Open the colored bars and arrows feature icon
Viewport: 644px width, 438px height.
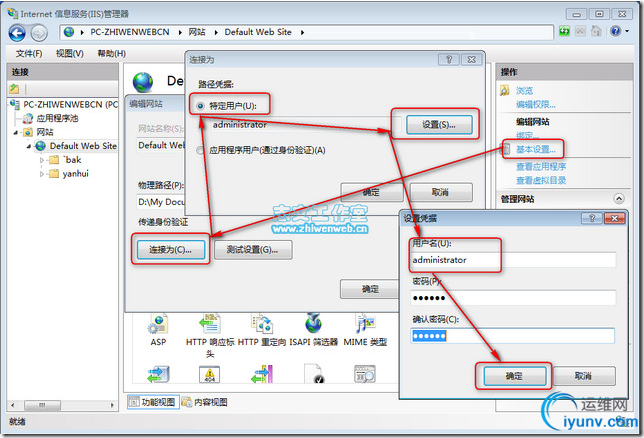pos(262,374)
